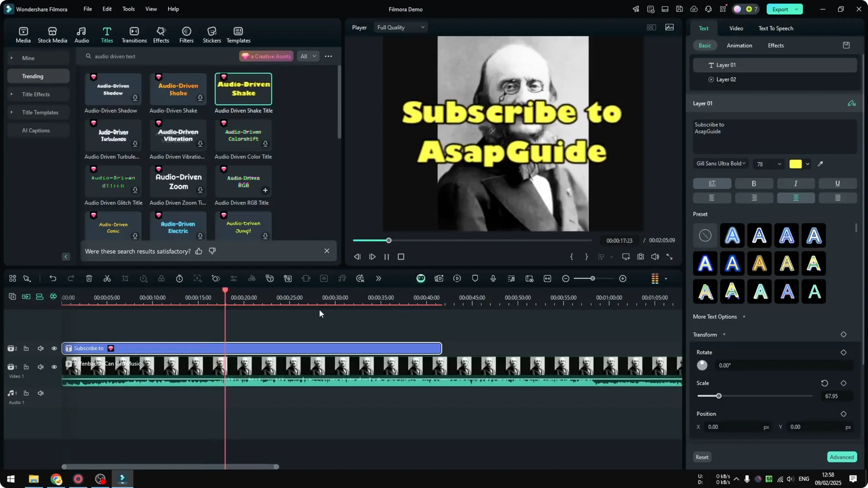Delete the selected clip
The width and height of the screenshot is (868, 488).
[x=89, y=278]
